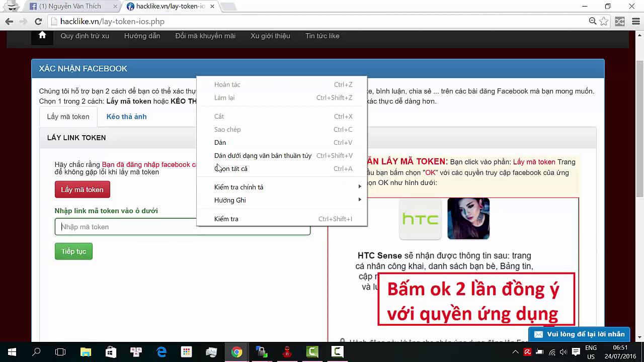644x362 pixels.
Task: Open the Hướng dẫn nav link
Action: tap(142, 36)
